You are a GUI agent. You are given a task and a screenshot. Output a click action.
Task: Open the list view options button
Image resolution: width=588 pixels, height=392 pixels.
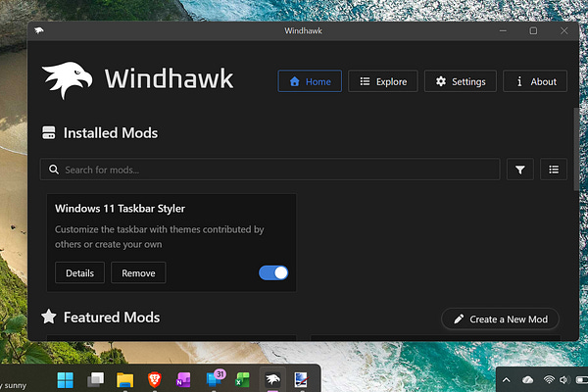click(x=554, y=170)
